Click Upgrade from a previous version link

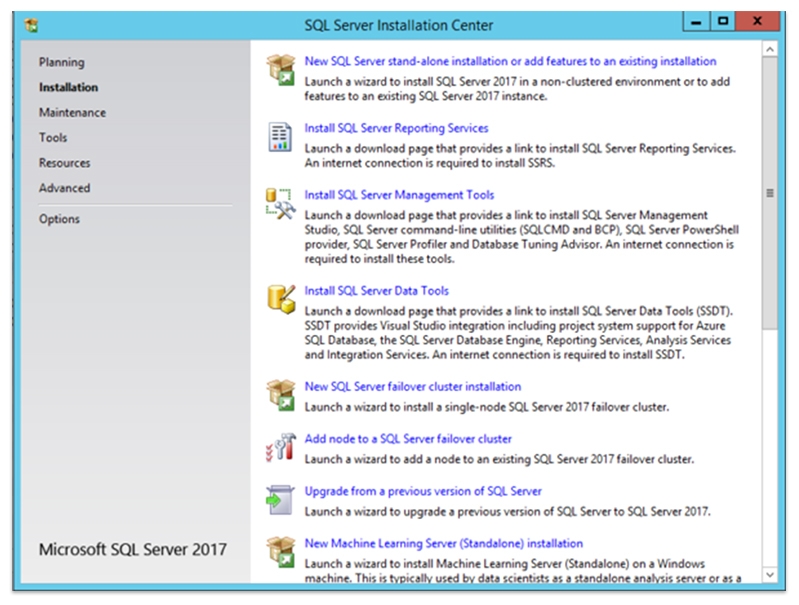[423, 491]
